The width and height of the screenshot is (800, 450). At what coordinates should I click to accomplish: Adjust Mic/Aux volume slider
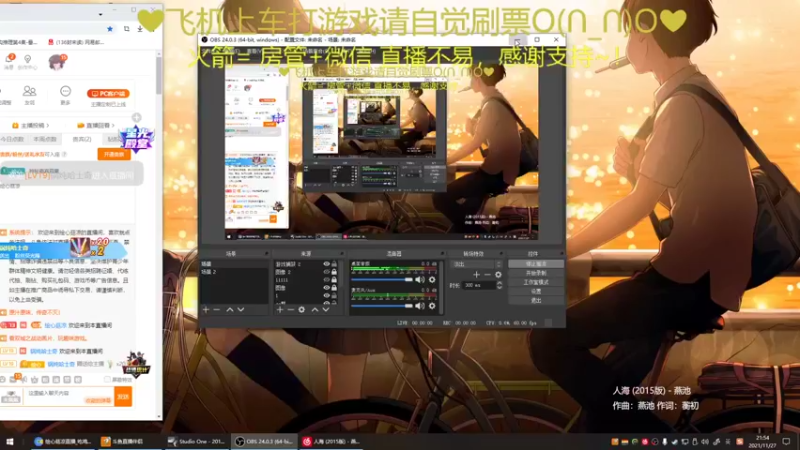tap(382, 306)
